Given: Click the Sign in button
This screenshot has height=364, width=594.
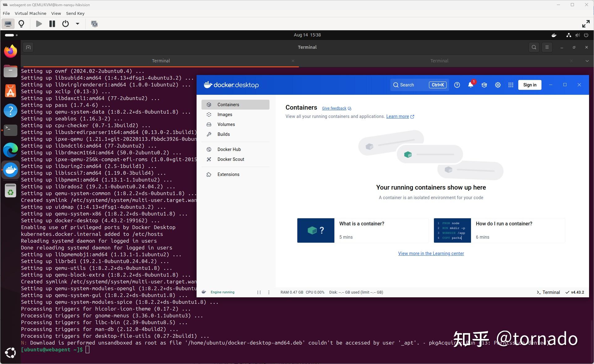Looking at the screenshot, I should (529, 85).
